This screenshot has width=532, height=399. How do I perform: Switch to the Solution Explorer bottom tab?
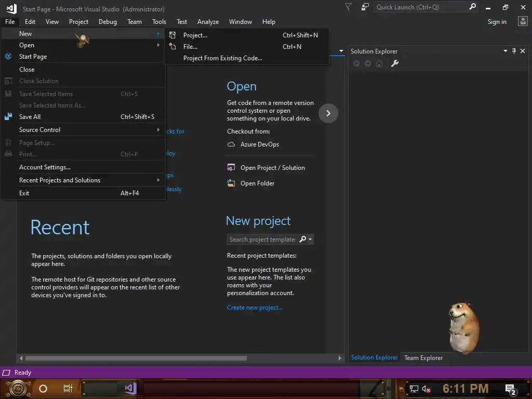374,357
